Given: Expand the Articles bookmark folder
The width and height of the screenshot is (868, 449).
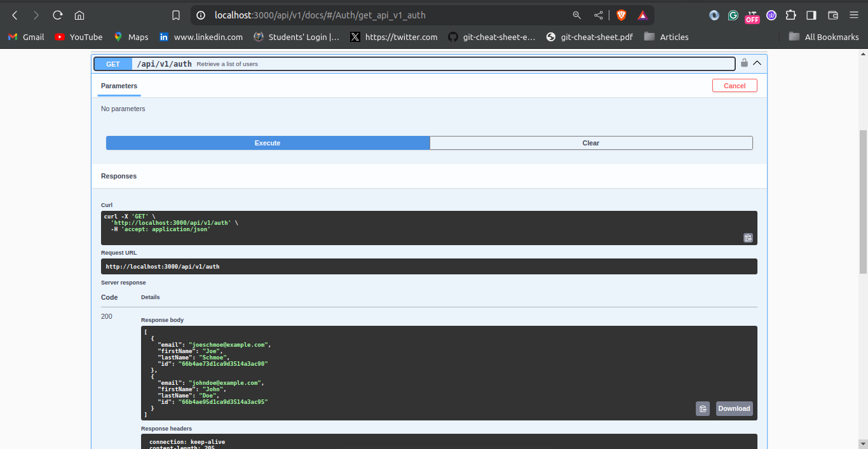Looking at the screenshot, I should tap(666, 37).
